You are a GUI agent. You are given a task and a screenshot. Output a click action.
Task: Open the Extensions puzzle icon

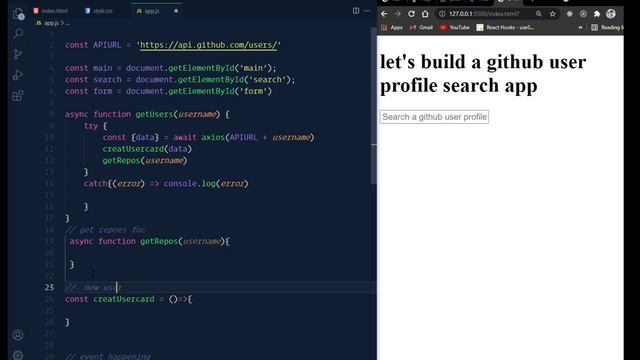pyautogui.click(x=597, y=14)
